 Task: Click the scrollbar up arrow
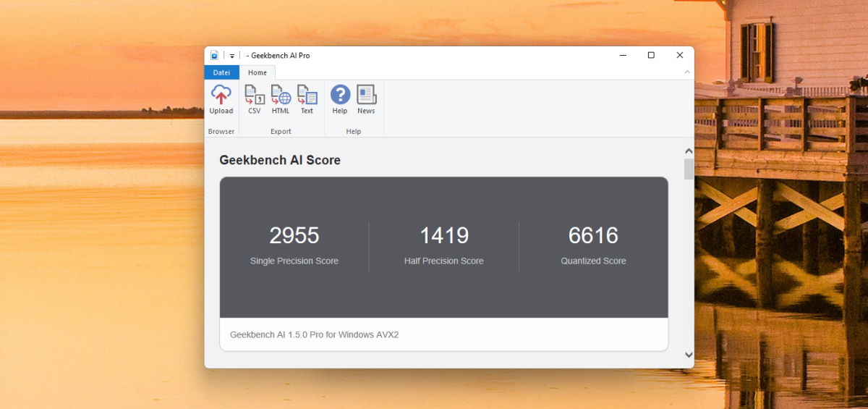(689, 151)
